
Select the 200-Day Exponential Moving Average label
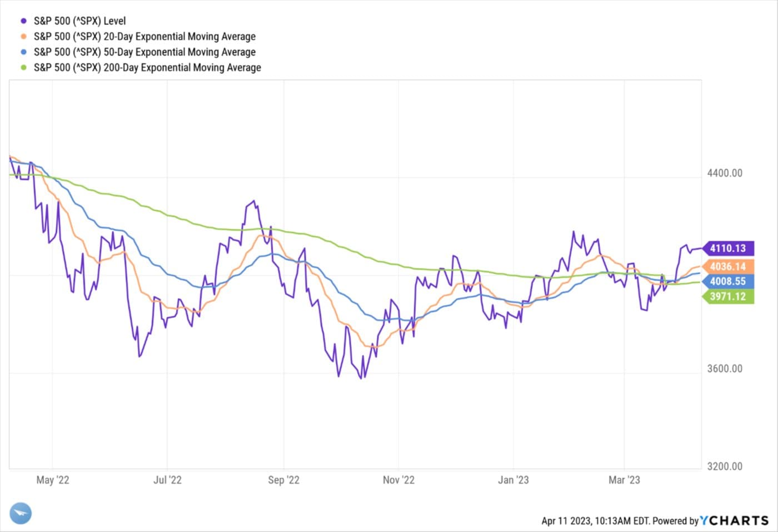(147, 68)
